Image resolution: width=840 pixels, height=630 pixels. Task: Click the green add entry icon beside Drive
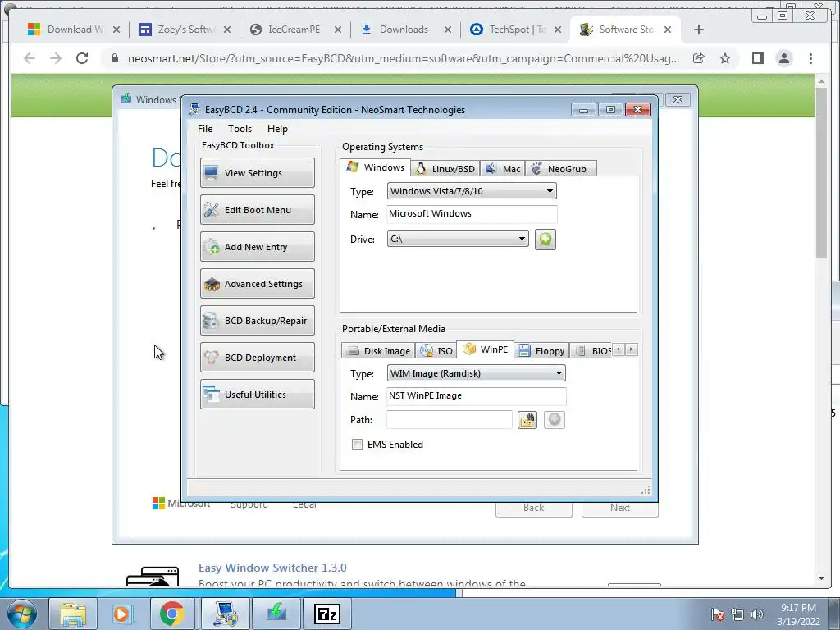tap(546, 239)
